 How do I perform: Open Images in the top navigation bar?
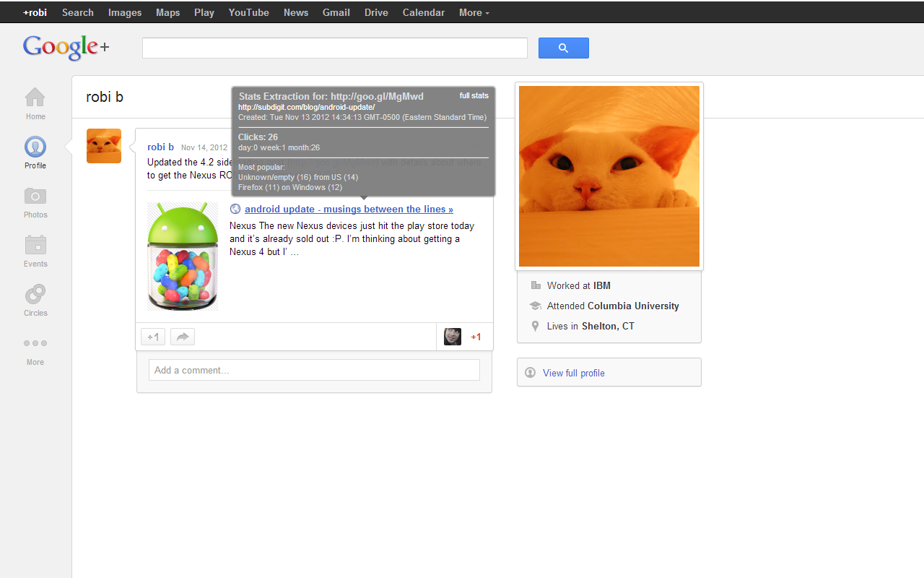pyautogui.click(x=125, y=12)
